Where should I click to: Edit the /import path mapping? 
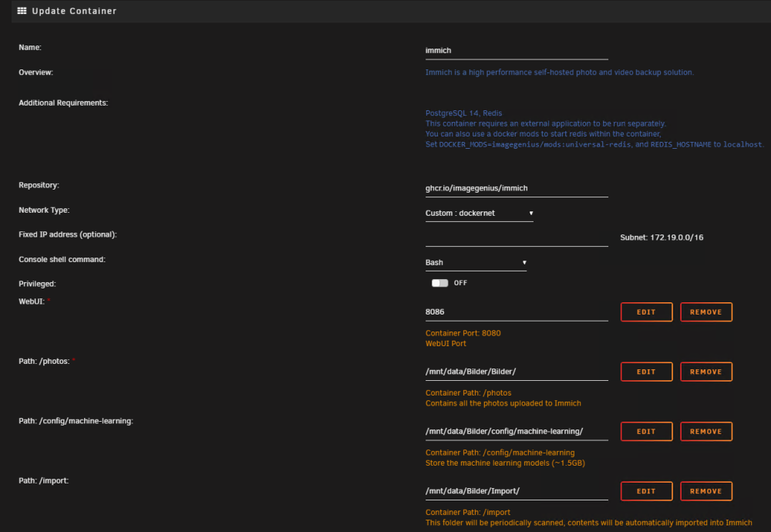pos(646,491)
